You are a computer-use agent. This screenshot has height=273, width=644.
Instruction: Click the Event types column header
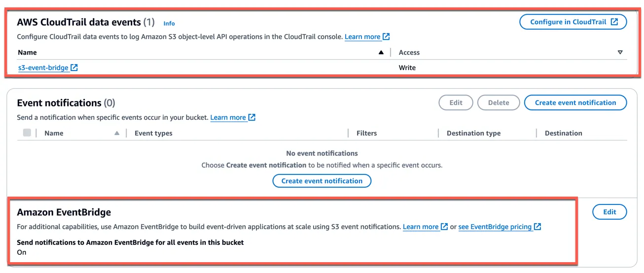tap(153, 133)
